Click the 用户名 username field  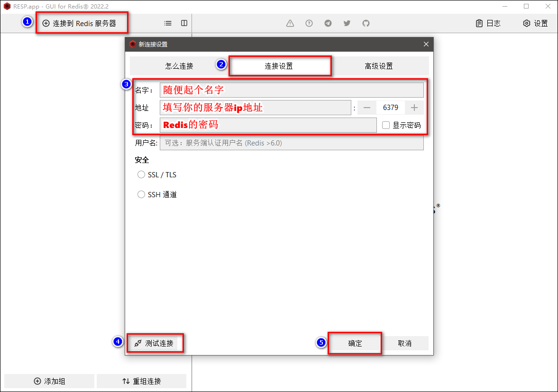tap(292, 143)
